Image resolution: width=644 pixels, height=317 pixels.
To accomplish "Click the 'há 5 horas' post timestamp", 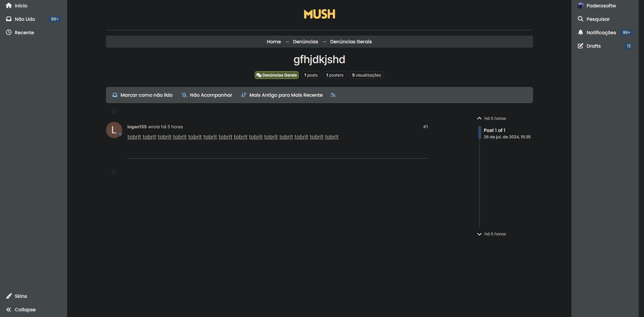I will tap(172, 127).
